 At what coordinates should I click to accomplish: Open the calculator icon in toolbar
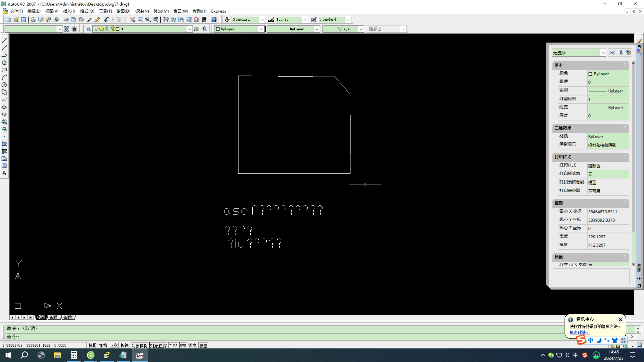204,20
